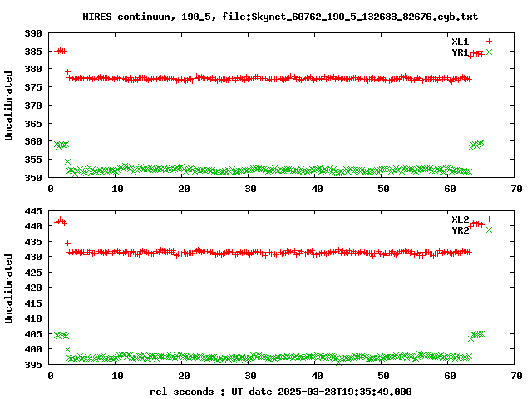
Task: Click the 430 tick label on bottom chart
Action: [33, 257]
